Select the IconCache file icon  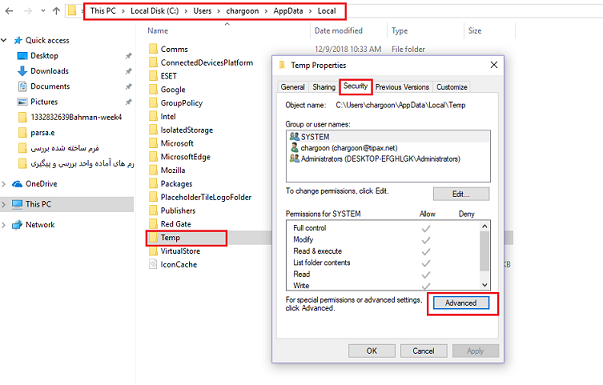point(153,264)
